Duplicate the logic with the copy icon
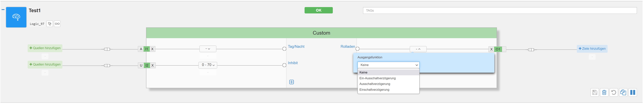 [x=623, y=93]
